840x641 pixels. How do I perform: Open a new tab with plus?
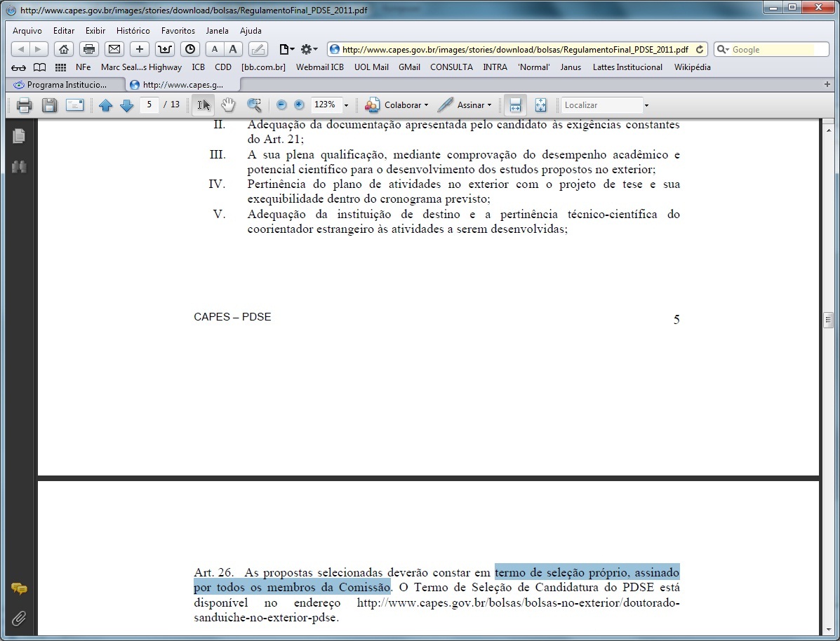(x=827, y=84)
